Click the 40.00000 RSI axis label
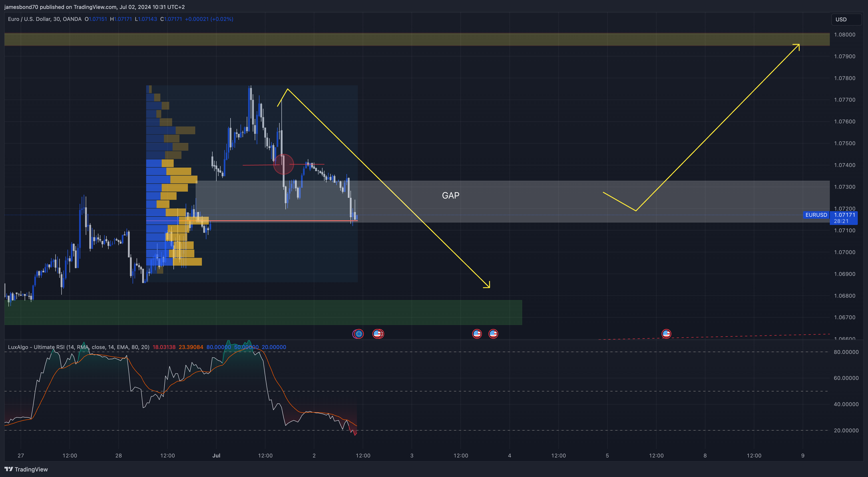This screenshot has width=868, height=477. point(846,404)
